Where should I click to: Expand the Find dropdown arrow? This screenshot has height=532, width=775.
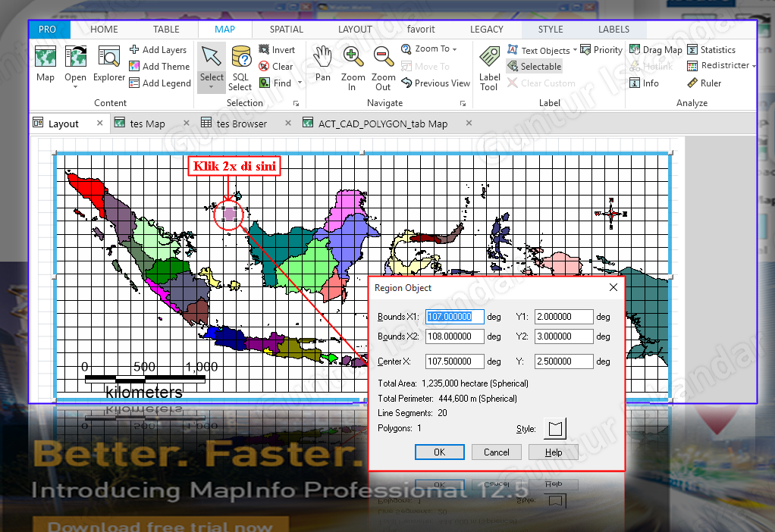click(299, 83)
